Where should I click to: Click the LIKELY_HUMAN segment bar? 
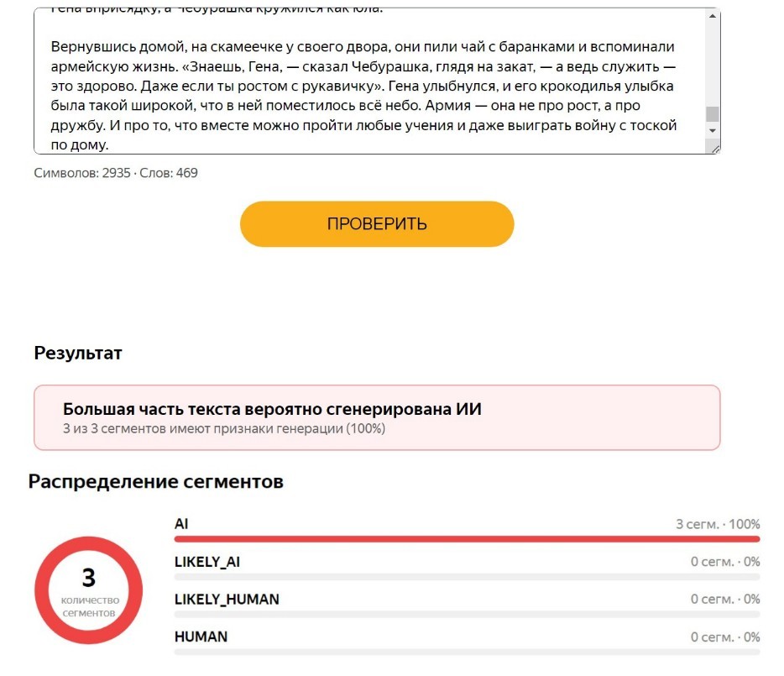tap(467, 615)
